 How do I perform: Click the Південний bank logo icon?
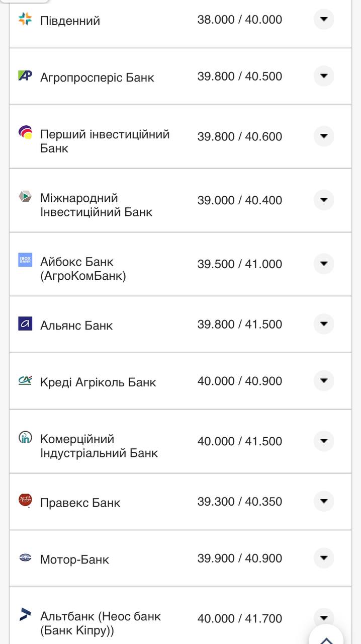tap(25, 19)
